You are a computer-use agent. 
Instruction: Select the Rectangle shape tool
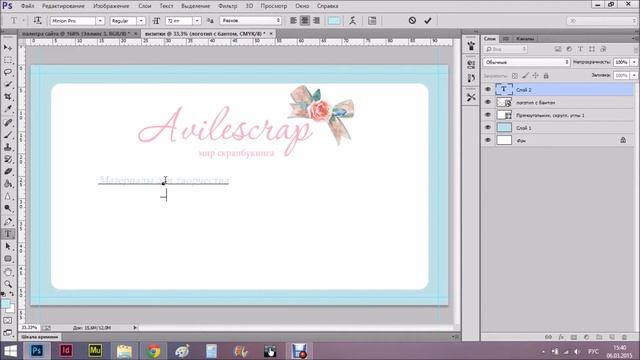tap(8, 259)
